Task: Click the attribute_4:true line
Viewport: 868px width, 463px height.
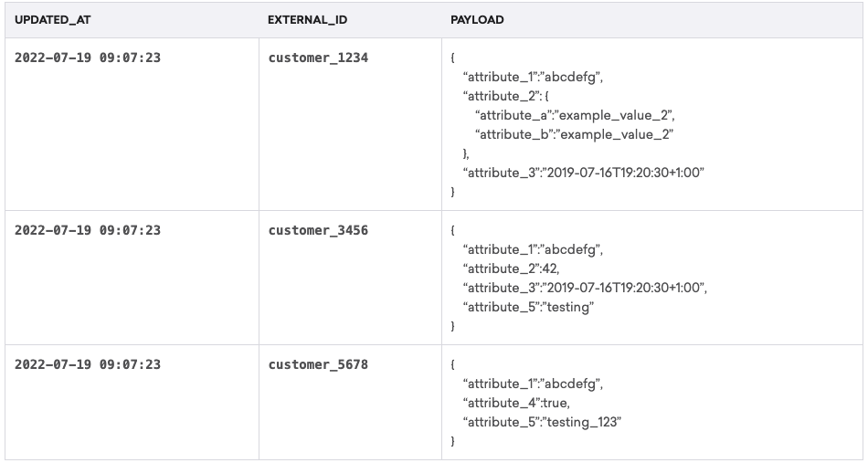Action: [x=516, y=403]
